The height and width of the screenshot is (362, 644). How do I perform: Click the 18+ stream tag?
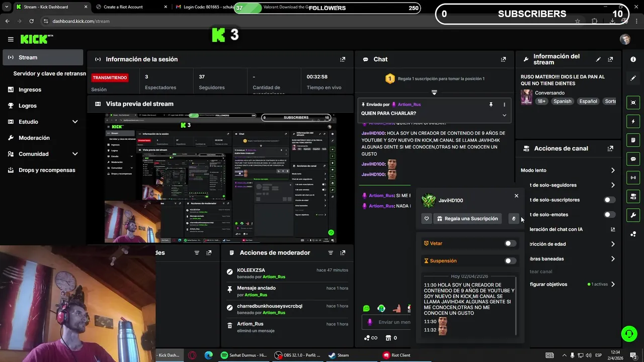[x=541, y=101]
